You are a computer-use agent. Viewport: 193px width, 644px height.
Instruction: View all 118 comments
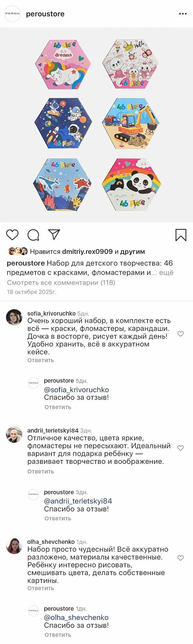[61, 282]
